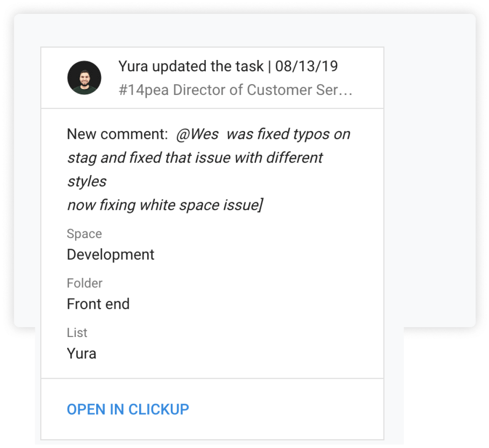489x448 pixels.
Task: Click the Front end folder value
Action: click(x=98, y=304)
